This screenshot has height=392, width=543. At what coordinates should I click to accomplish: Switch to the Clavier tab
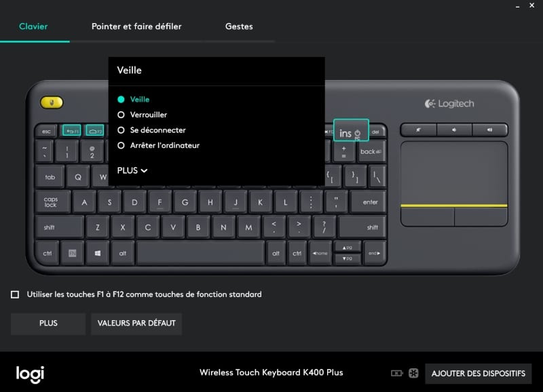[x=33, y=26]
